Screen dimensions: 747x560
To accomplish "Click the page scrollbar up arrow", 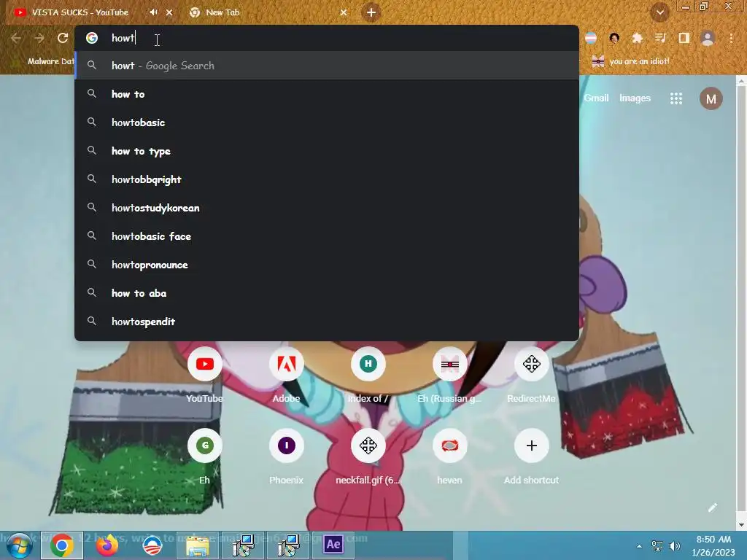I will pos(741,82).
